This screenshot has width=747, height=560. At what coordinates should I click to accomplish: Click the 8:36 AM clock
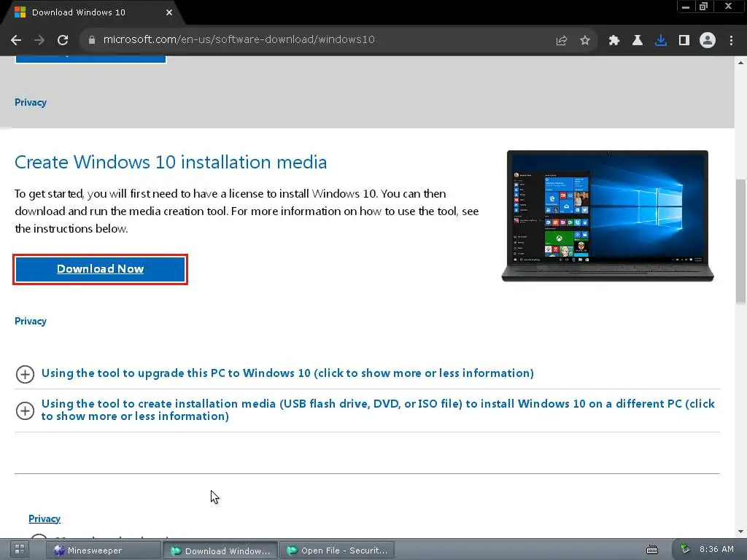[x=716, y=549]
